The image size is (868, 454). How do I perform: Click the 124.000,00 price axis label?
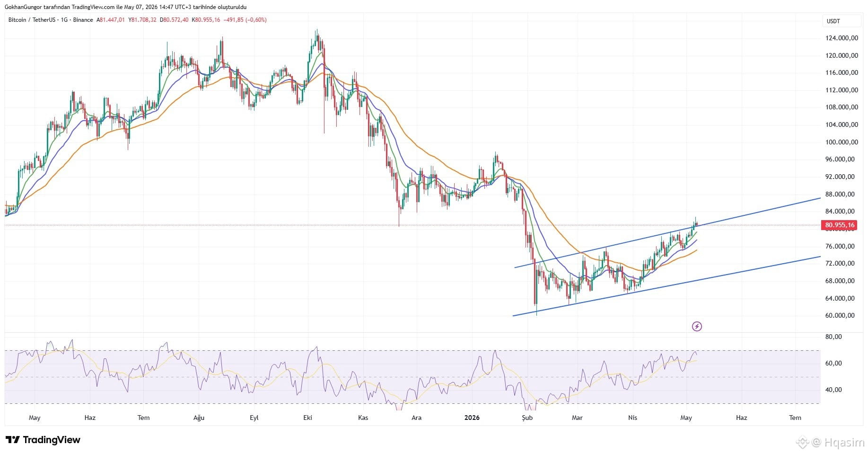(x=842, y=38)
